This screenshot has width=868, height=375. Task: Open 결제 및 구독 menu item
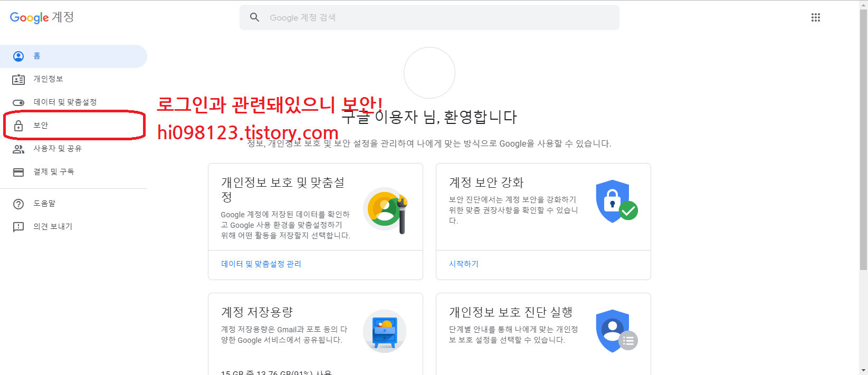coord(73,172)
